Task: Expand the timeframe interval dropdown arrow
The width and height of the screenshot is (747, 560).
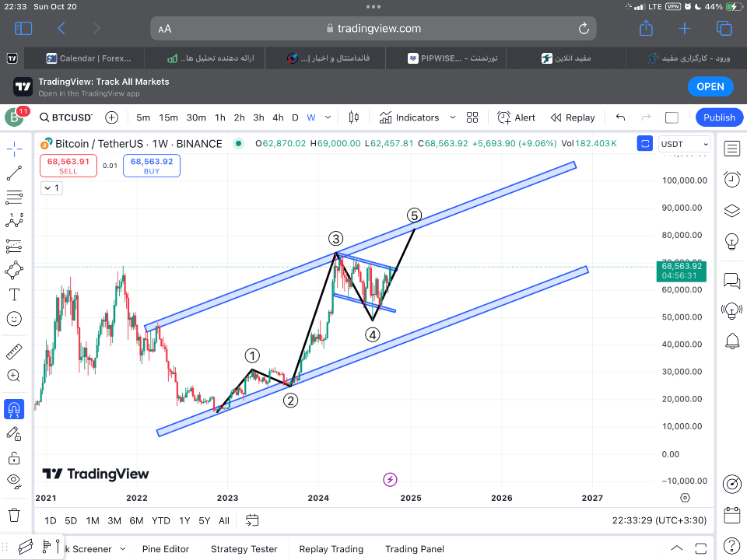Action: click(328, 117)
